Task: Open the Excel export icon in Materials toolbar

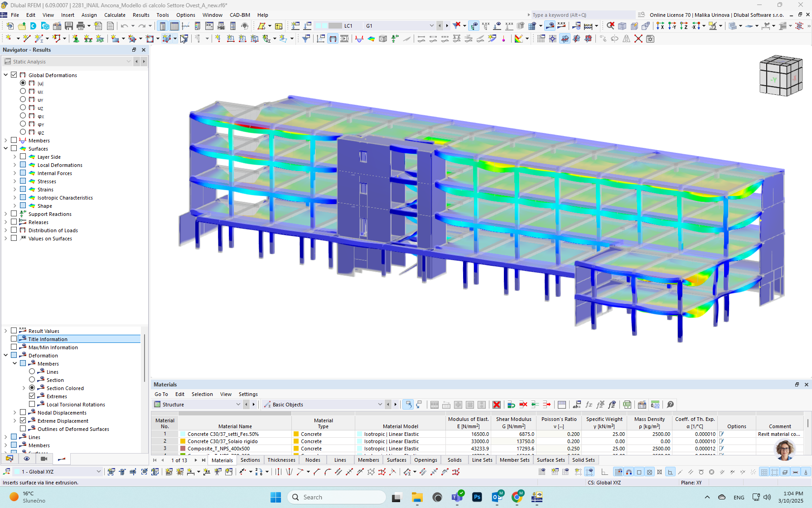Action: click(x=627, y=404)
